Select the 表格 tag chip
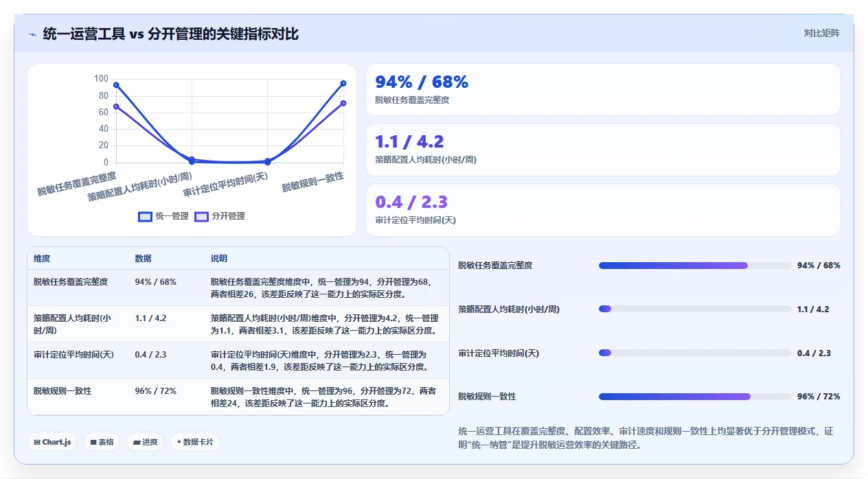 click(102, 442)
